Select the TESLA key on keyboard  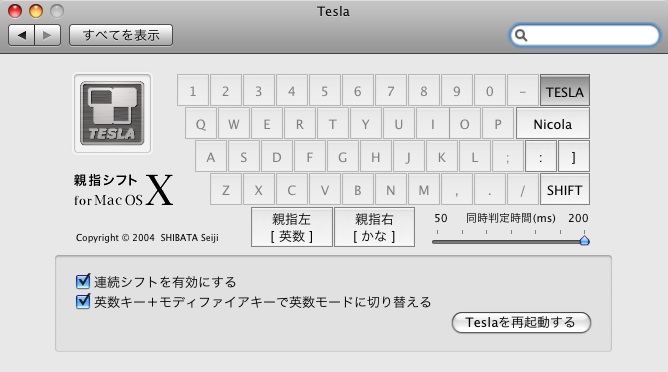click(x=565, y=90)
